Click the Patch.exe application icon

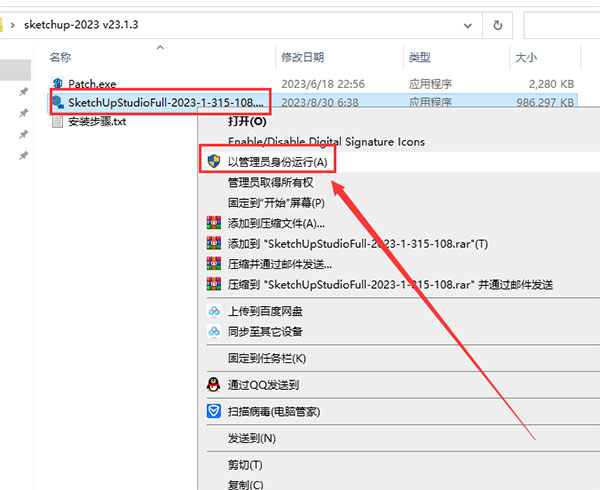(x=57, y=83)
